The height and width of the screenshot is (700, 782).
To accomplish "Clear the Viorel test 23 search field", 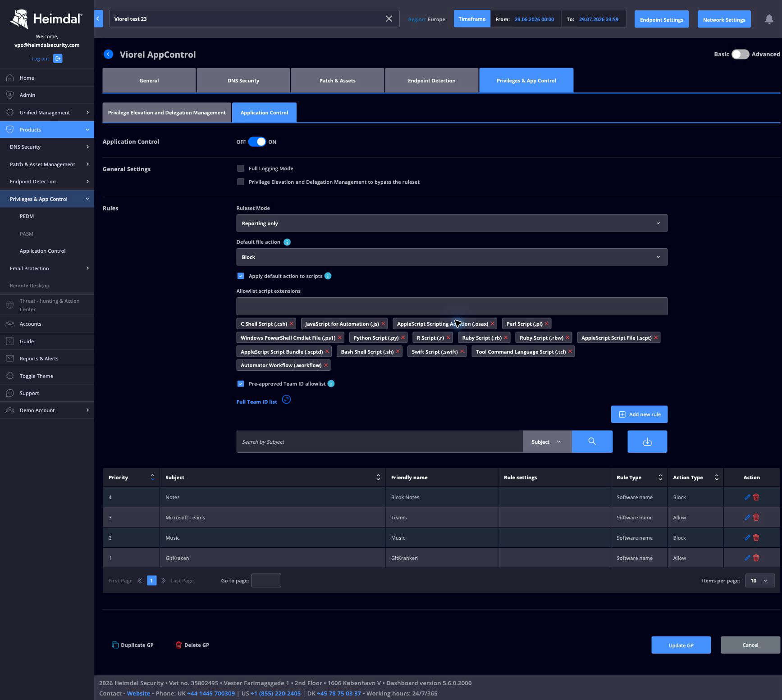I will point(389,19).
